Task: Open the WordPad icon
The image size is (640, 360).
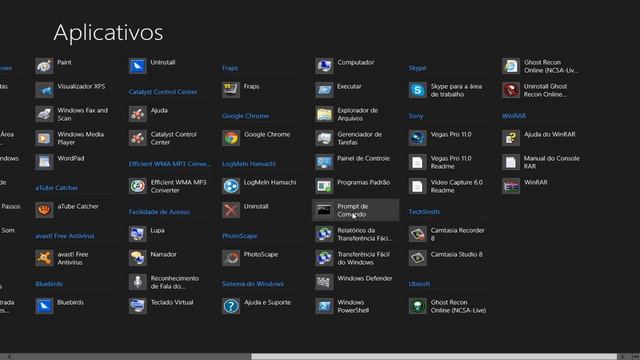Action: (x=44, y=162)
